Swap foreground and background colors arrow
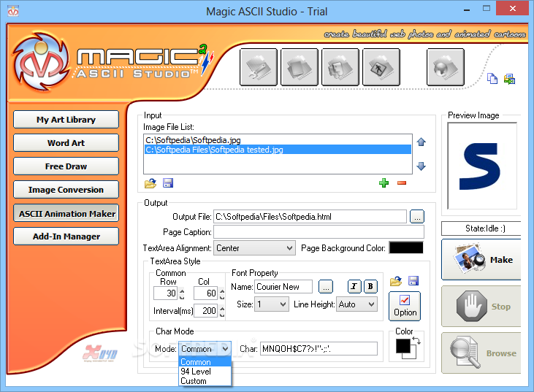The image size is (534, 392). click(x=416, y=341)
